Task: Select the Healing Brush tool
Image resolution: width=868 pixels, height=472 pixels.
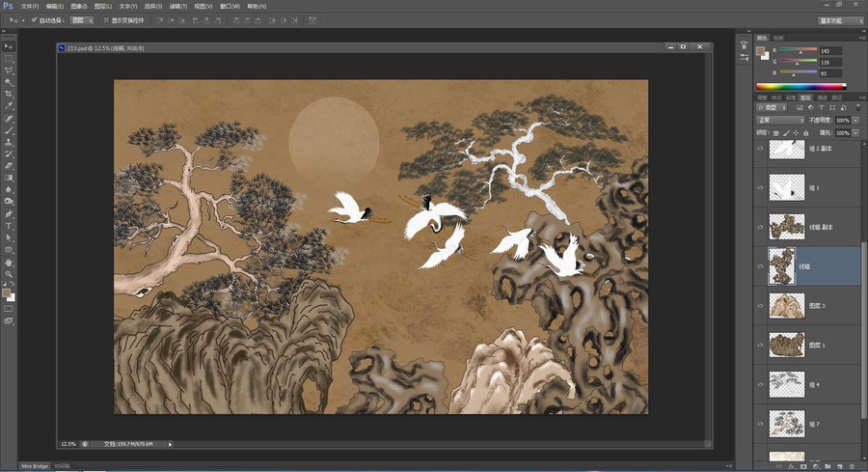Action: [9, 119]
